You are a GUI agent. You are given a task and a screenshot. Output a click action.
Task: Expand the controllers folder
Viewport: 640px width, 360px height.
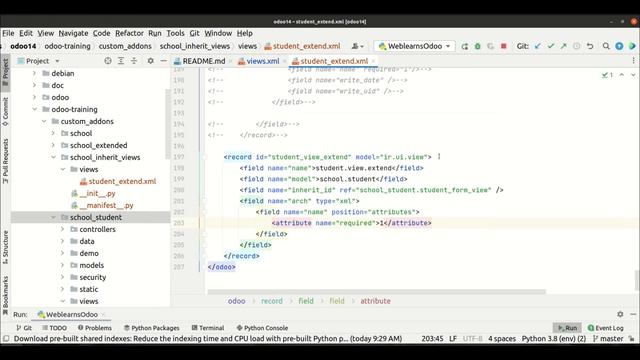coord(62,229)
